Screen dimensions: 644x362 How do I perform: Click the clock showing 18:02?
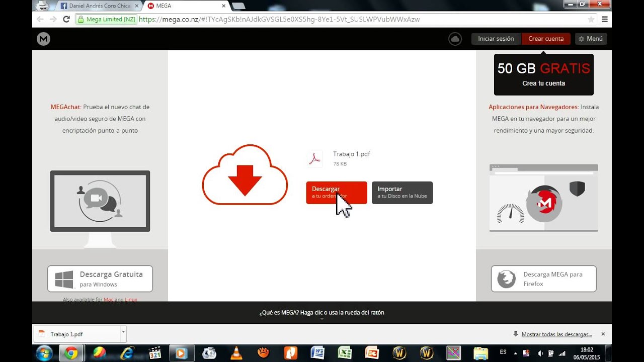(x=586, y=349)
